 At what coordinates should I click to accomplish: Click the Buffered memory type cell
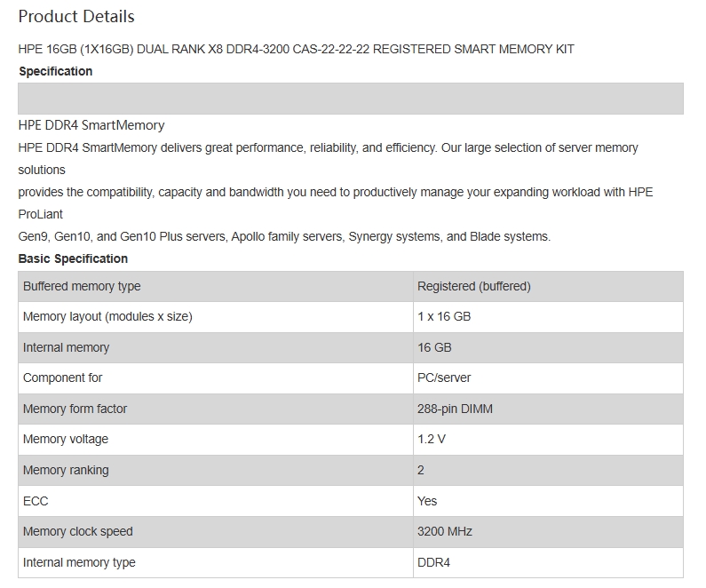pyautogui.click(x=216, y=286)
